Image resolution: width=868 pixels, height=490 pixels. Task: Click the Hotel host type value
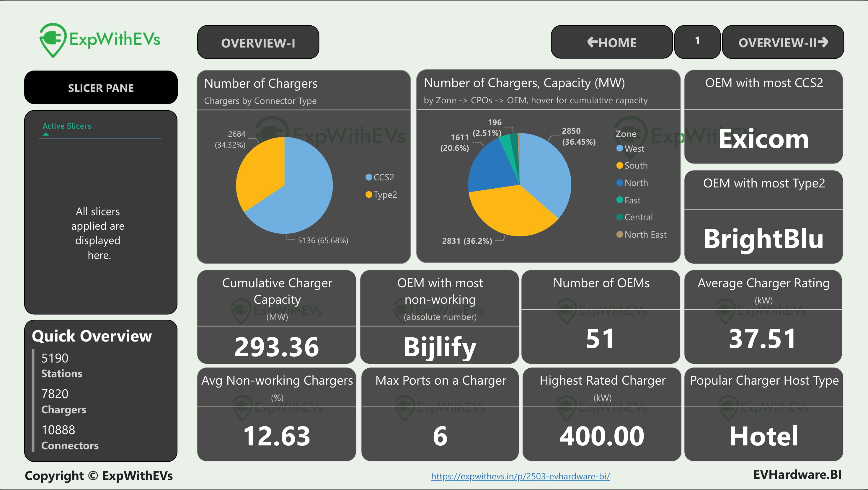pos(764,436)
